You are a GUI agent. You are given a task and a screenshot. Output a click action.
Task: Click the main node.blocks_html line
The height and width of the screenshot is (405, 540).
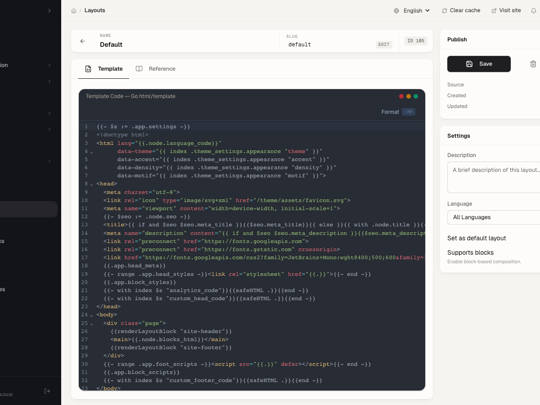[169, 340]
